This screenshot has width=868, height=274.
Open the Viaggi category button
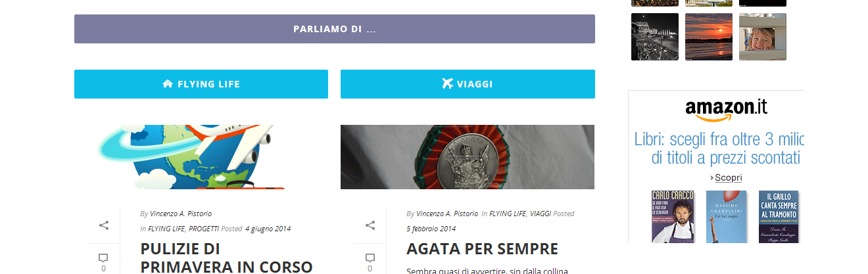(x=468, y=84)
